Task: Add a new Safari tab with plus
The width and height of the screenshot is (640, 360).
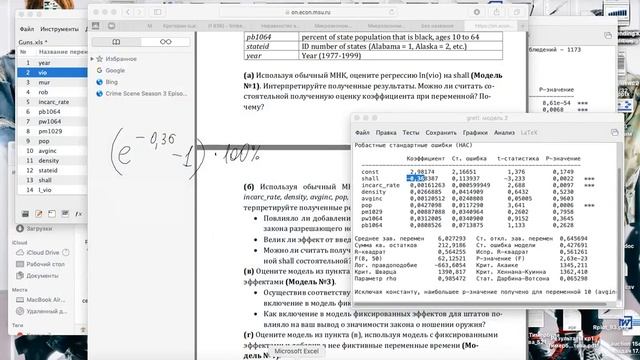Action: tap(522, 26)
